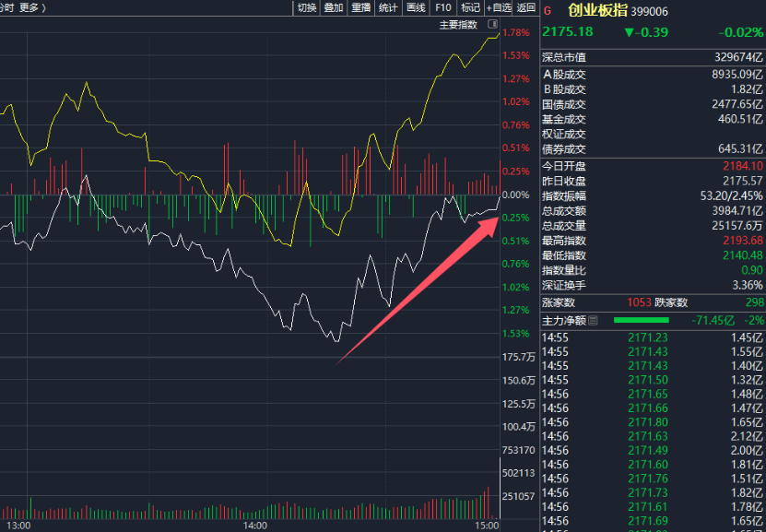This screenshot has width=766, height=532.
Task: Expand the 更多 chart period options
Action: [32, 7]
